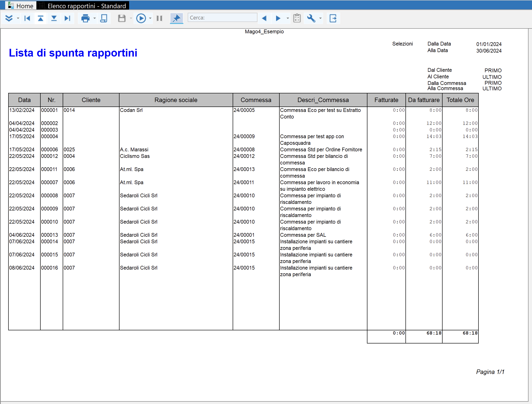532x404 pixels.
Task: Click commessa code 24/00013
Action: 244,169
